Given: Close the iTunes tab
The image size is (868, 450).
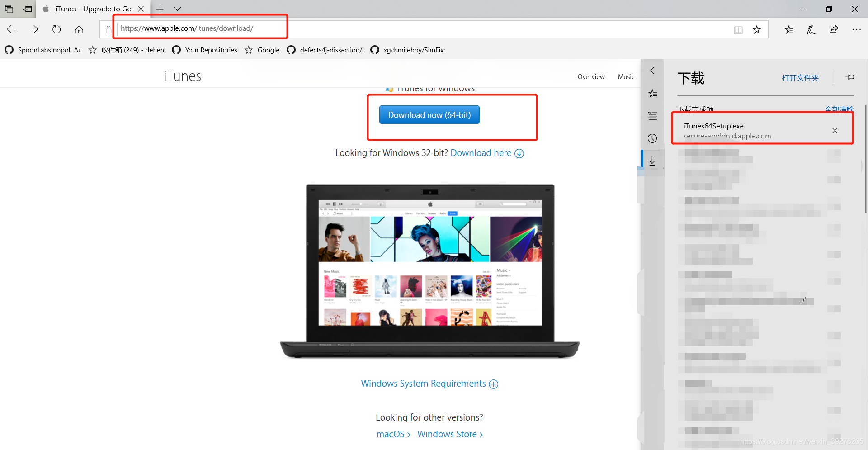Looking at the screenshot, I should tap(141, 9).
